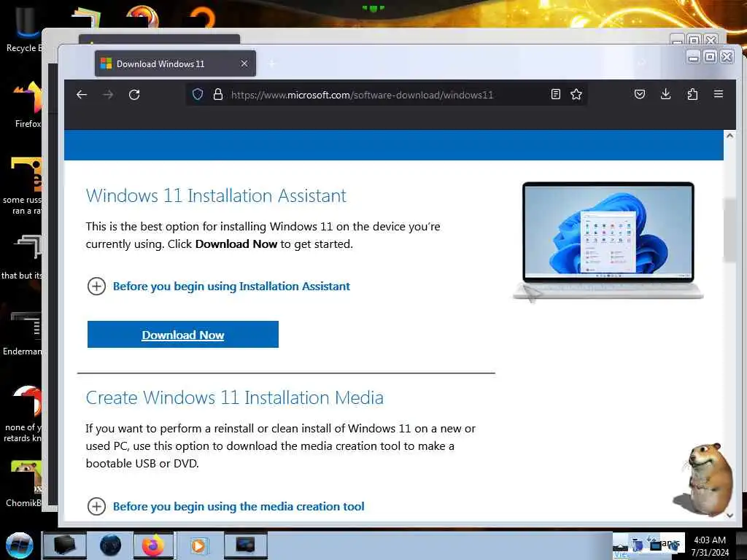Click Create Windows 11 Installation Media heading

[234, 397]
